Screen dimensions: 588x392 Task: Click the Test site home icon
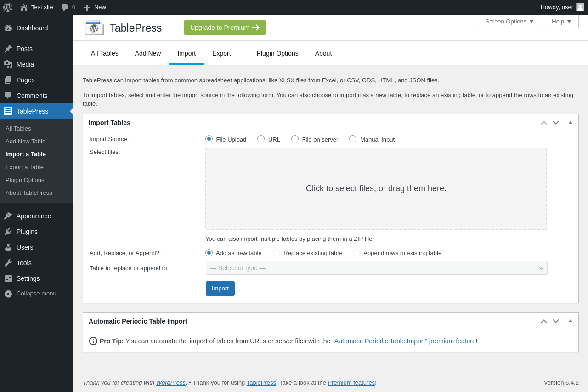click(24, 7)
